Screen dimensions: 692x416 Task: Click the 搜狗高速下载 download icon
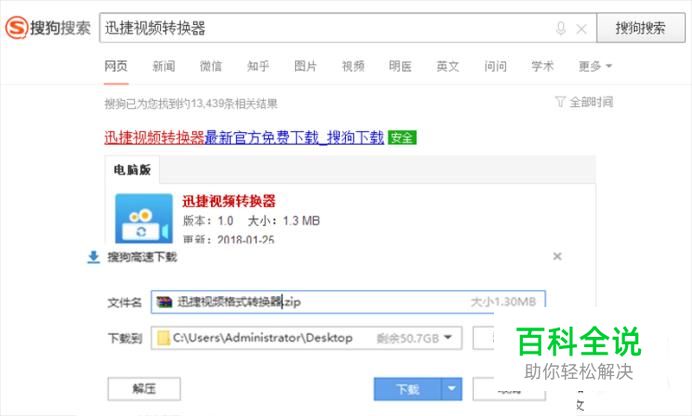click(x=93, y=257)
